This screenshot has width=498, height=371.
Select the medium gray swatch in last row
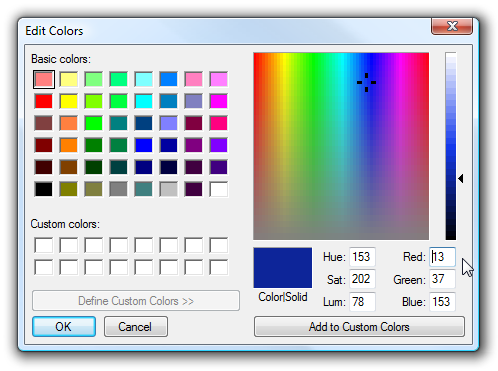click(119, 189)
